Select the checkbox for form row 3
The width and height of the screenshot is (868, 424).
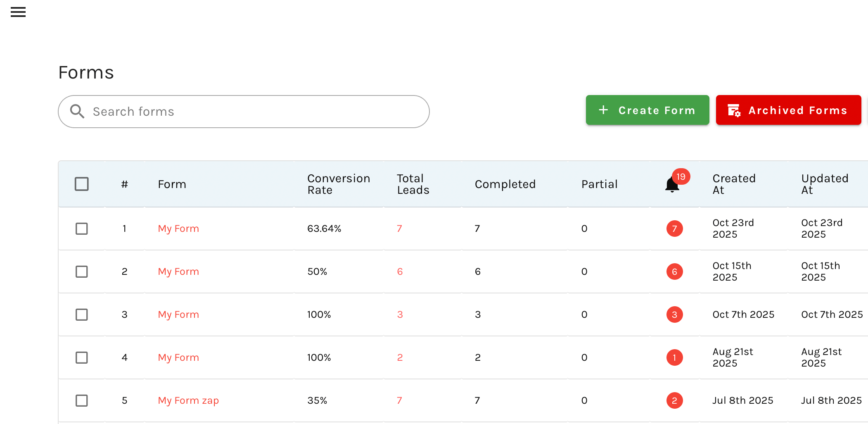click(x=82, y=314)
